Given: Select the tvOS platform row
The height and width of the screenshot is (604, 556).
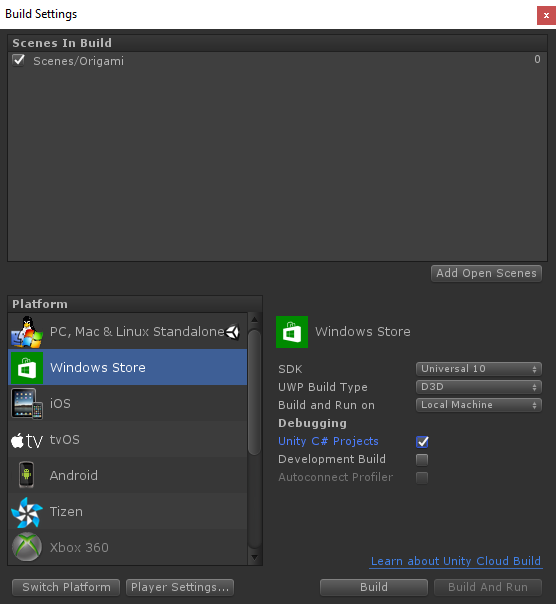Looking at the screenshot, I should 128,439.
